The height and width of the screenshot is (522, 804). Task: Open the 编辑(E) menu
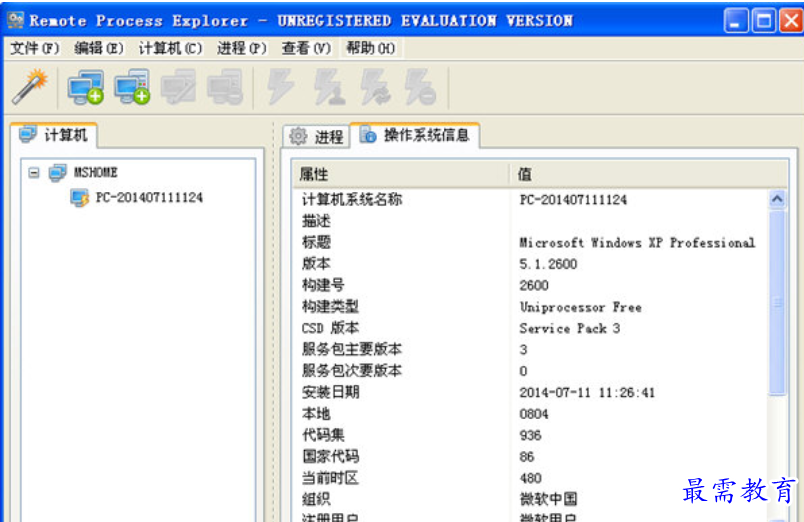tap(98, 48)
